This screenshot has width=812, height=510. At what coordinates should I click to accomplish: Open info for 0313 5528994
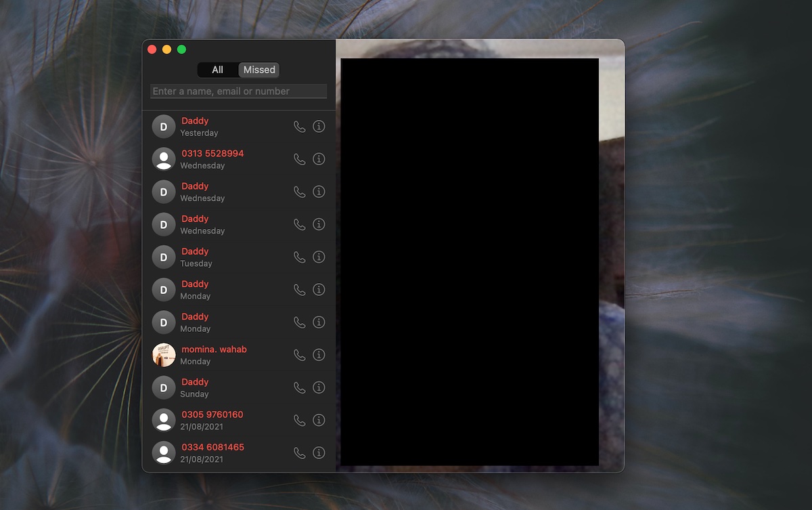click(x=319, y=159)
